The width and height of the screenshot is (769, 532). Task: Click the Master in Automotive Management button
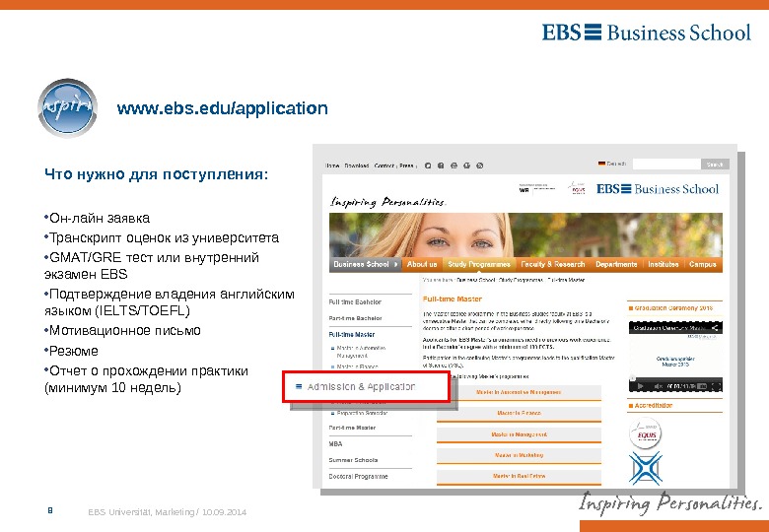(x=519, y=392)
